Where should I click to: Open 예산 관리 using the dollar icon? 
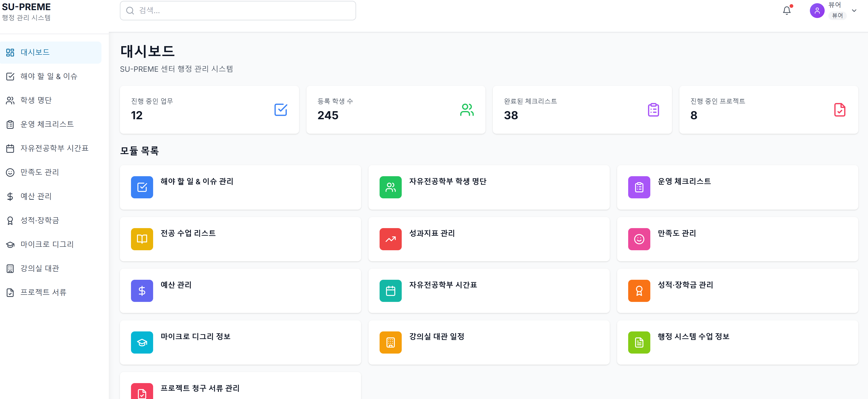[x=10, y=196]
